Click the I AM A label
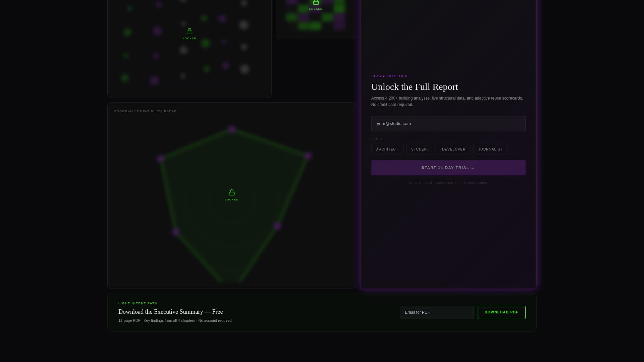This screenshot has width=644, height=362. [x=377, y=139]
